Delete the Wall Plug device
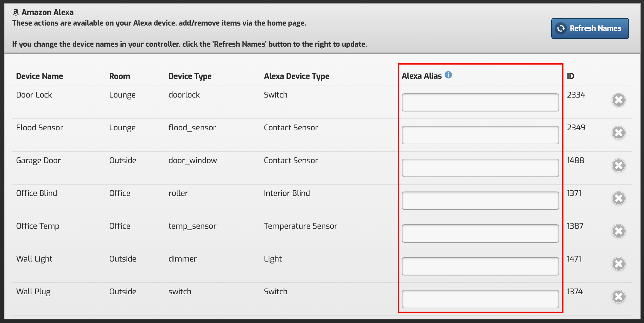 618,297
